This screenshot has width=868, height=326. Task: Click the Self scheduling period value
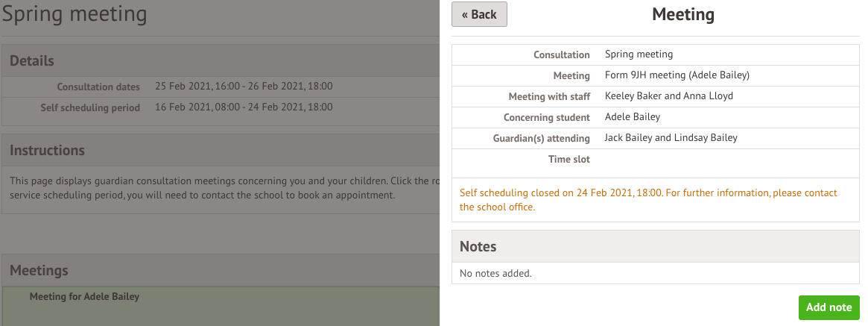[244, 107]
